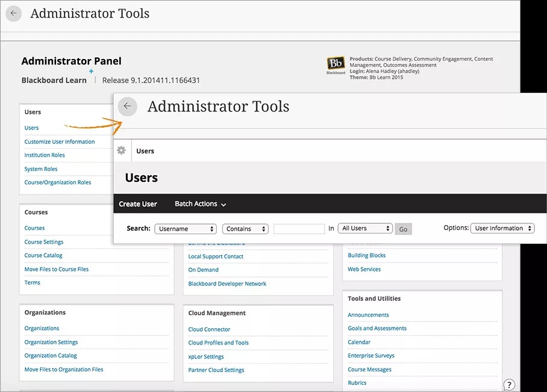547x392 pixels.
Task: Open the Contains condition dropdown
Action: coord(245,229)
